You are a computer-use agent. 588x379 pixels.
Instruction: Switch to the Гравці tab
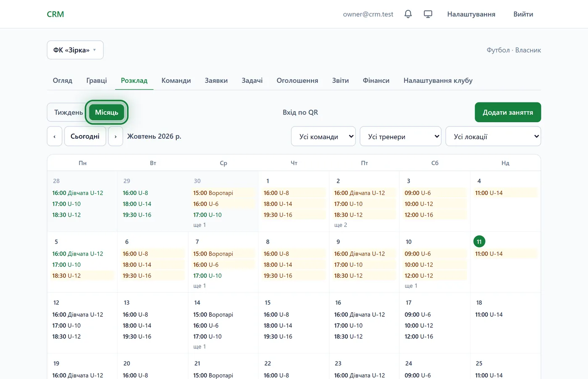coord(97,80)
